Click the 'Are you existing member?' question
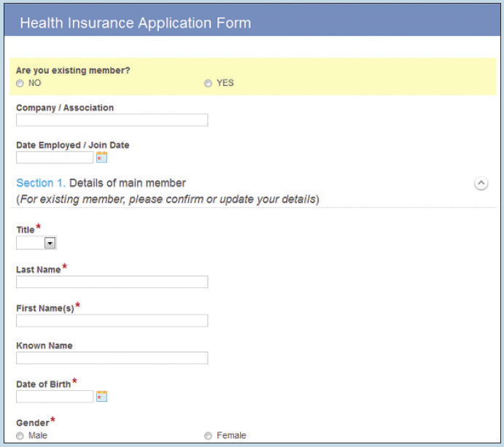 [x=73, y=71]
